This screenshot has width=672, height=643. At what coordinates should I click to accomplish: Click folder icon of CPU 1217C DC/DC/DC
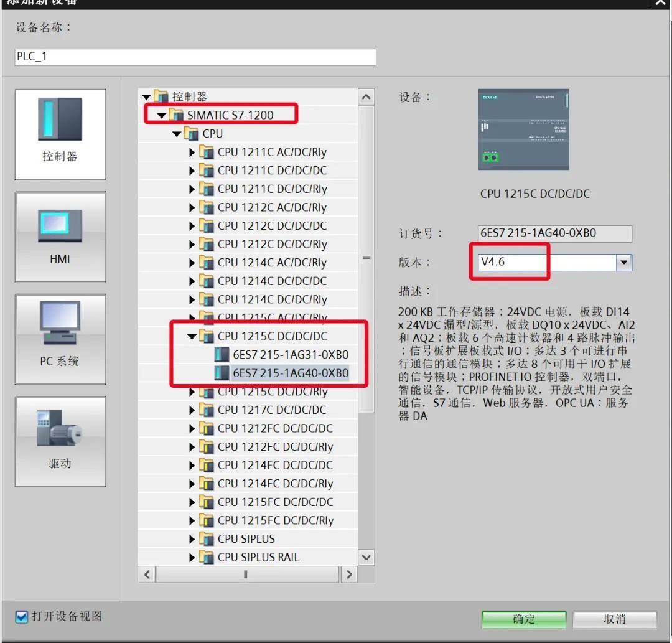[207, 410]
